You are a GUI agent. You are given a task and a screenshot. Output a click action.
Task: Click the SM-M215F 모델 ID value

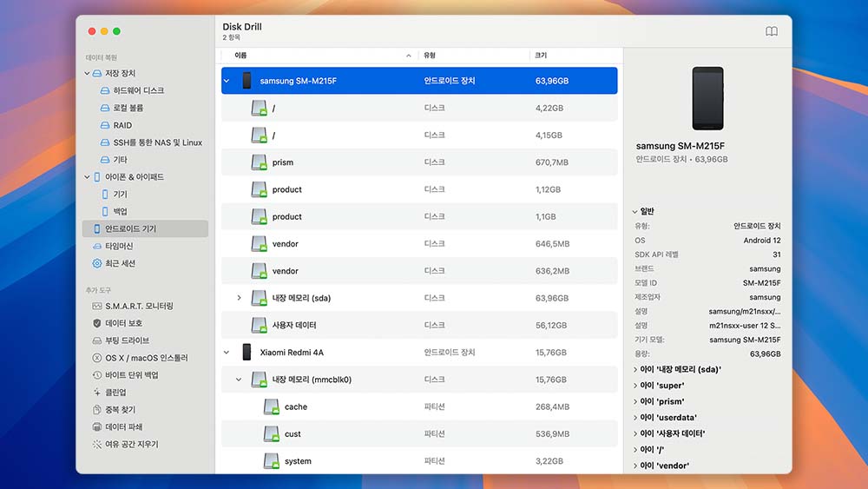762,283
